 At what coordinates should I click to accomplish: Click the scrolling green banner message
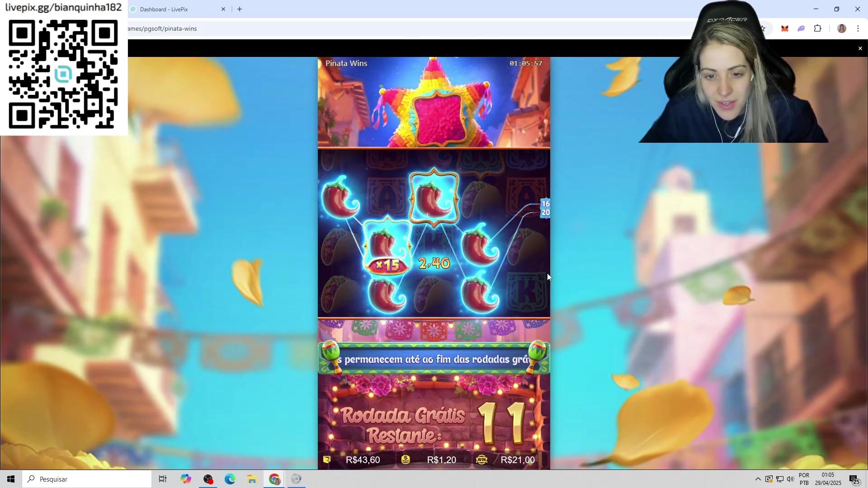click(x=434, y=359)
